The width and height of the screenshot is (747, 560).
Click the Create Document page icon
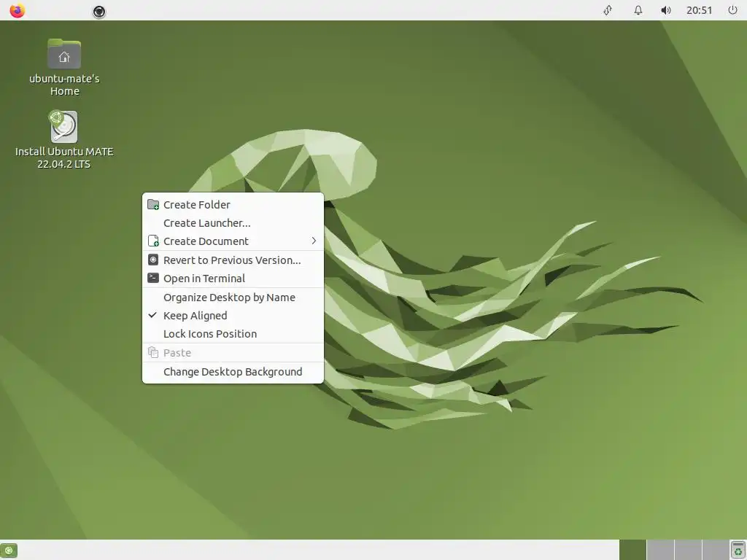153,241
